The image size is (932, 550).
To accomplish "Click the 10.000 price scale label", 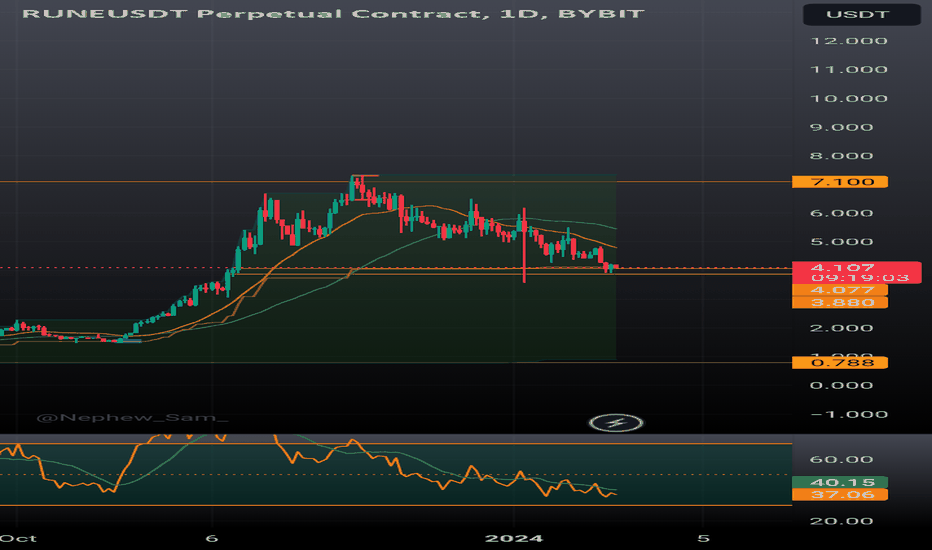I will point(849,99).
